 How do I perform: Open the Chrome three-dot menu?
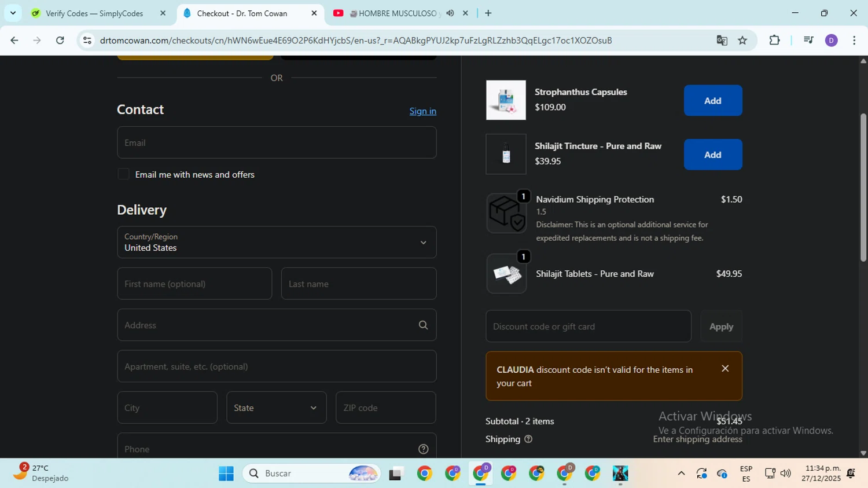tap(854, 40)
